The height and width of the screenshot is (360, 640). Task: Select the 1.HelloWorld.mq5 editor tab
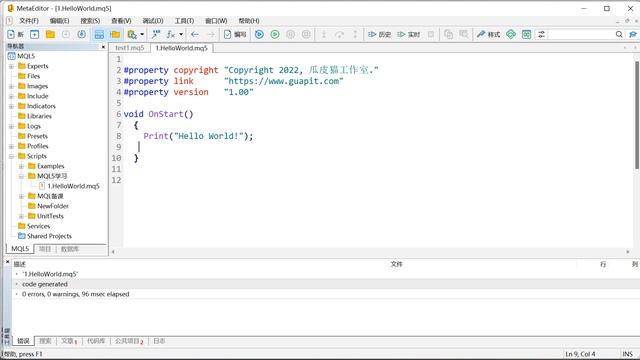click(182, 48)
